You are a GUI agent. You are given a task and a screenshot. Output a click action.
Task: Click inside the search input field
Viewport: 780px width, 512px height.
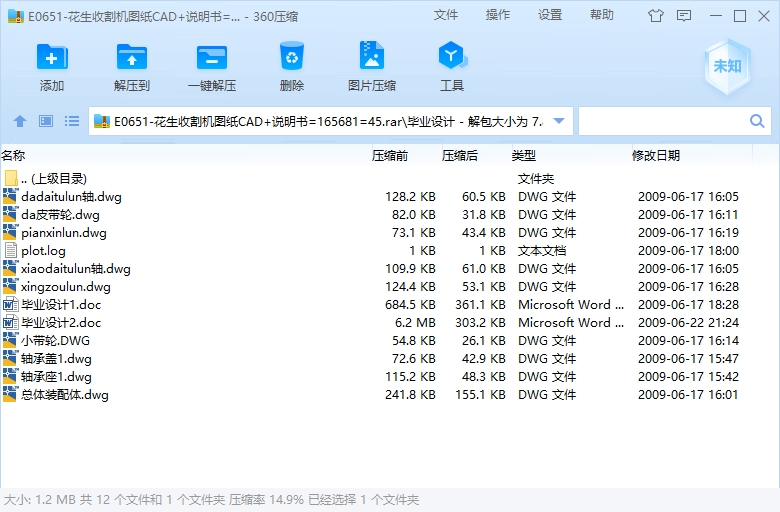click(x=664, y=121)
